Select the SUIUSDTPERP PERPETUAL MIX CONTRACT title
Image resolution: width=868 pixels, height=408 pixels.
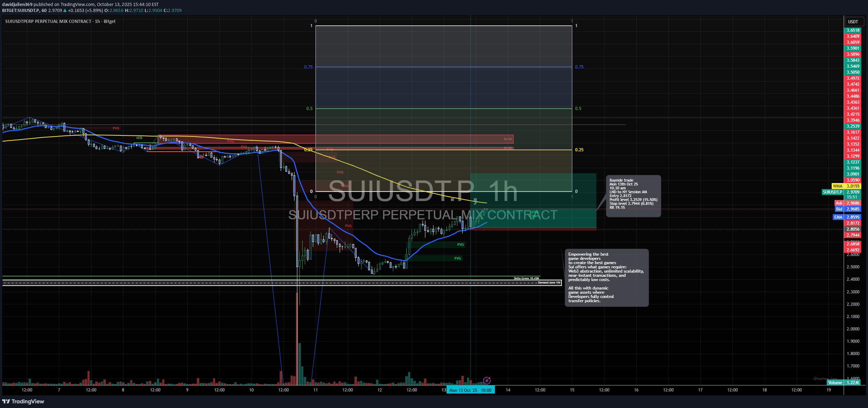tap(48, 21)
